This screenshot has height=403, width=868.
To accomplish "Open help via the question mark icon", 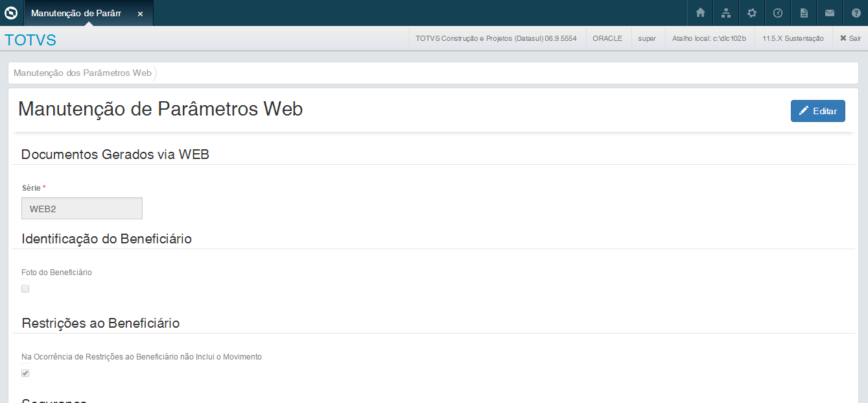I will click(856, 13).
